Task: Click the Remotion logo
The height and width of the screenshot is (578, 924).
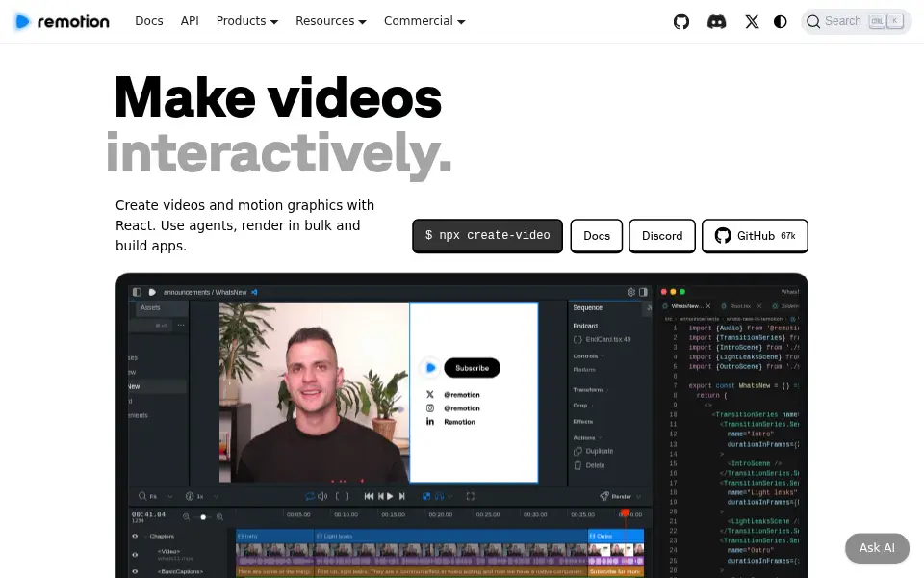Action: 63,21
